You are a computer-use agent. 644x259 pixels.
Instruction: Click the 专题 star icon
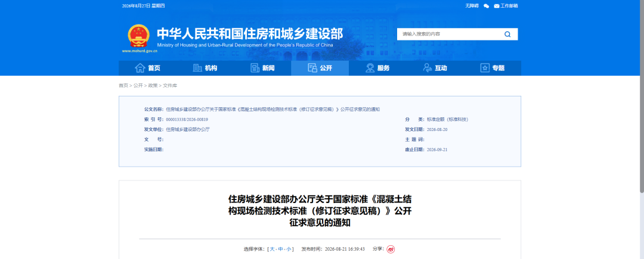485,68
